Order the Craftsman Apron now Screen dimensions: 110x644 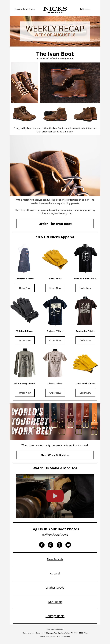25,288
